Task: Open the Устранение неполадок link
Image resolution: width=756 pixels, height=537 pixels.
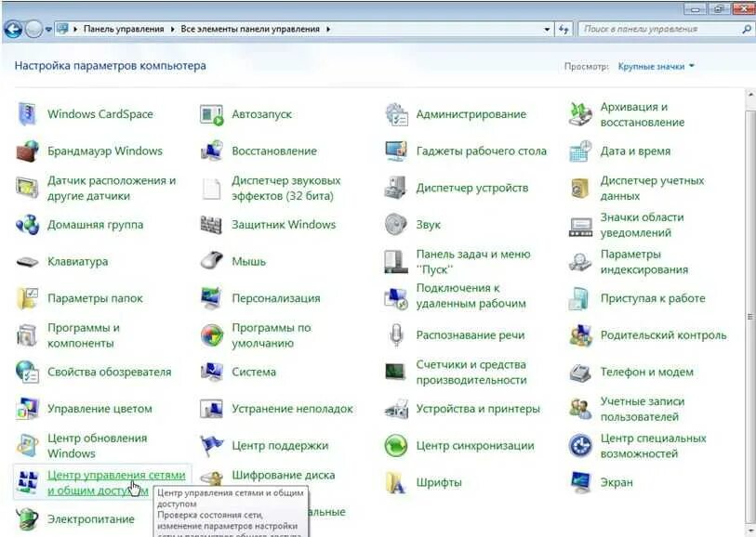Action: point(292,409)
